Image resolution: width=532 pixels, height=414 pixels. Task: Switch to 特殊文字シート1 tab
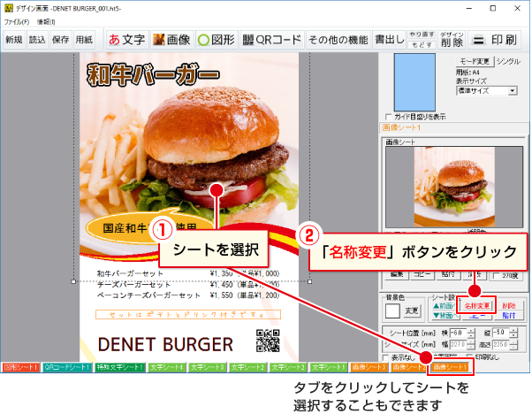point(120,367)
